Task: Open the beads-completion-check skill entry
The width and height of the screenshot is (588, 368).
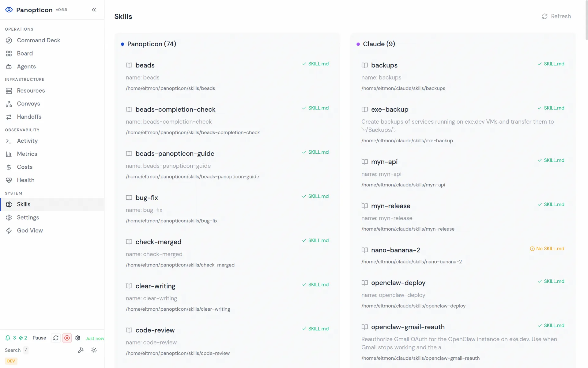Action: click(x=175, y=109)
